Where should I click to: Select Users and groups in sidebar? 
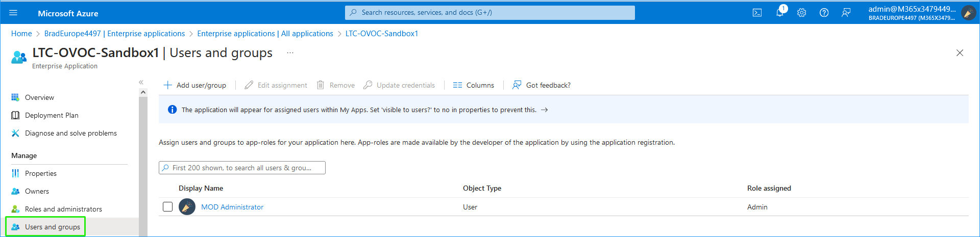click(x=53, y=227)
